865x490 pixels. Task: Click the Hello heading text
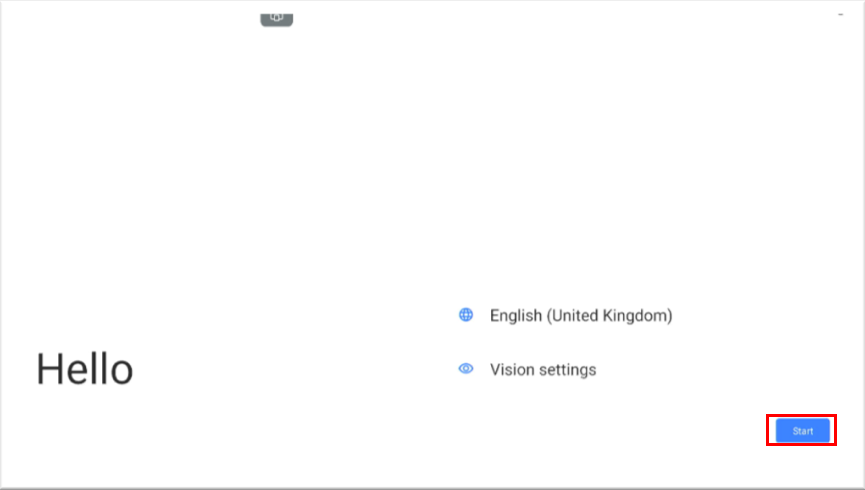coord(85,369)
